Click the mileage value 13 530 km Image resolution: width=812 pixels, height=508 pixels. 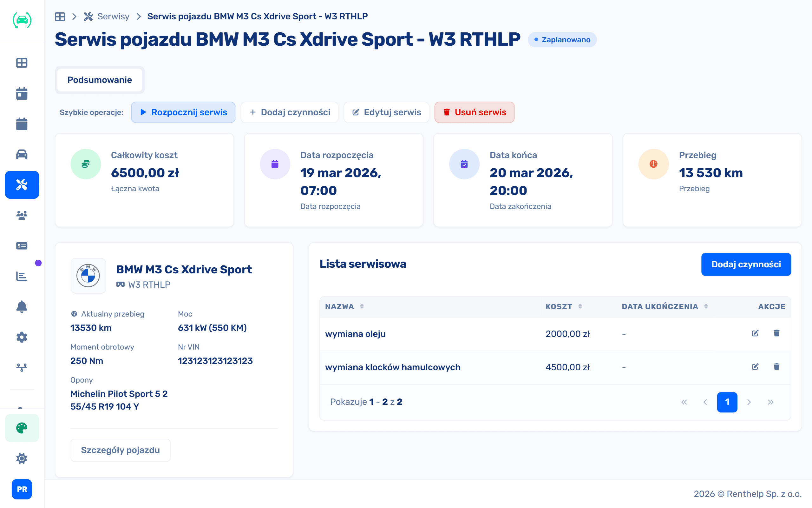pos(711,173)
